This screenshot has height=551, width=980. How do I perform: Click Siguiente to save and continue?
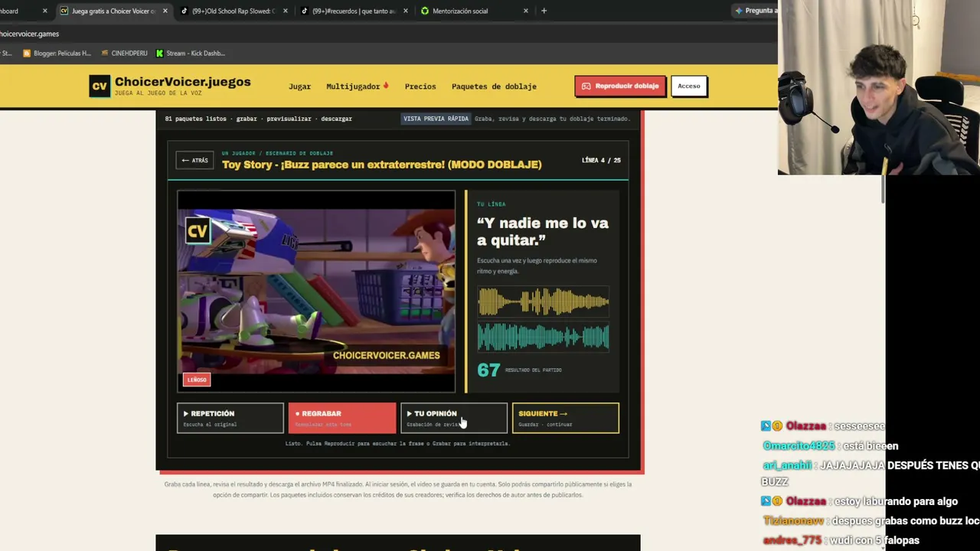pos(566,418)
